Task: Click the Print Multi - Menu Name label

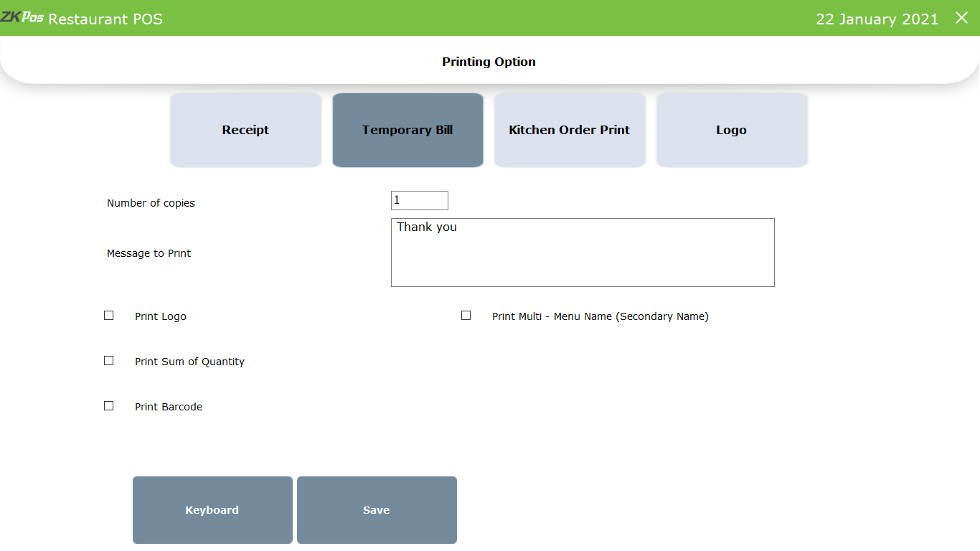Action: pos(600,316)
